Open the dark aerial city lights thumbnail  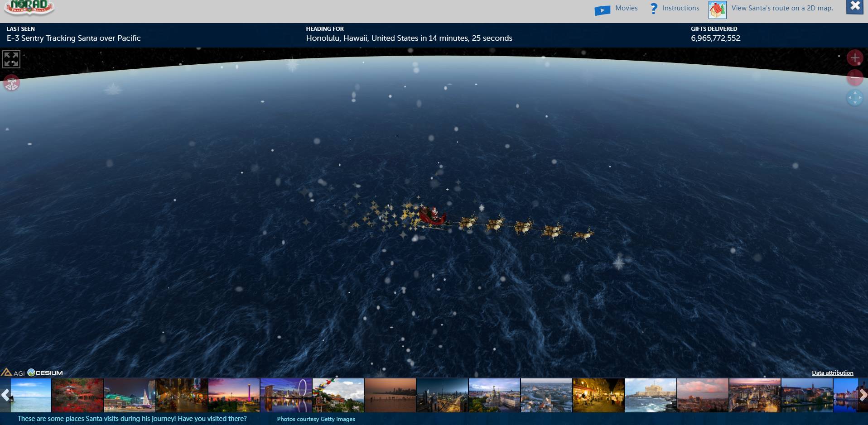442,395
